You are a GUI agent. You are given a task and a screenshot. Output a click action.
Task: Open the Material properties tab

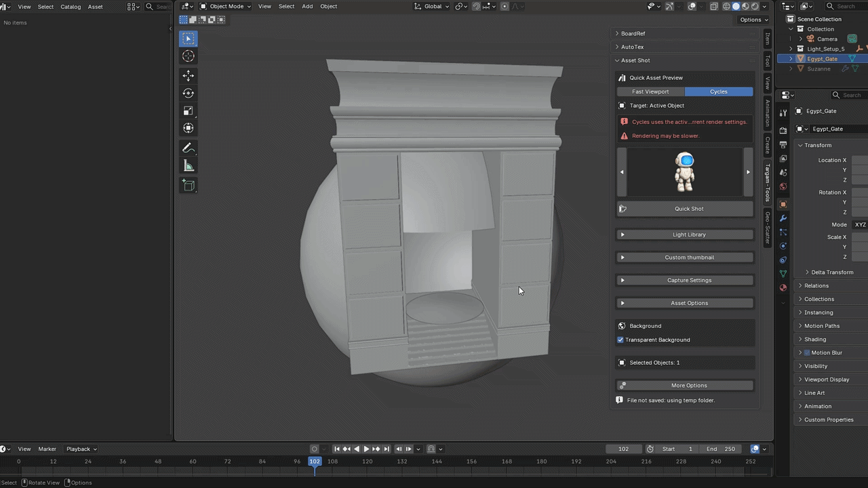(x=783, y=287)
